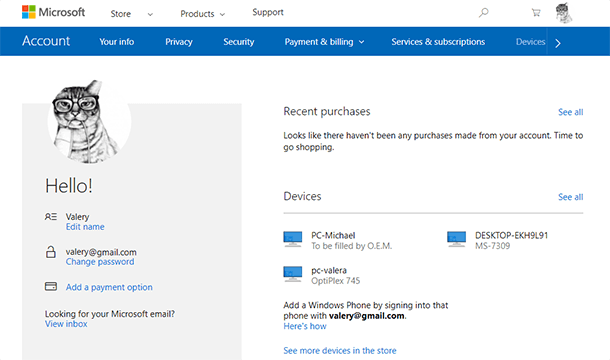The width and height of the screenshot is (610, 360).
Task: Click valery@gmail.com beside the padlock
Action: 101,252
